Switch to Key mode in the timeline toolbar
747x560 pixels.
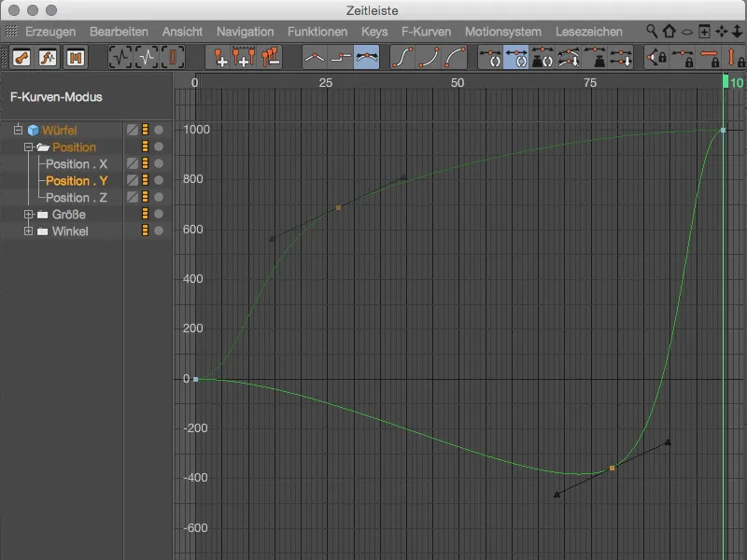tap(21, 56)
